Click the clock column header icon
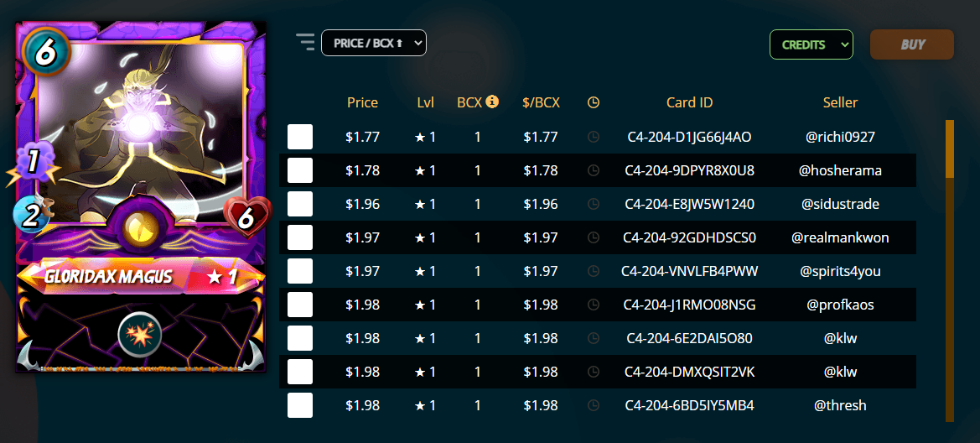This screenshot has height=443, width=980. [594, 102]
